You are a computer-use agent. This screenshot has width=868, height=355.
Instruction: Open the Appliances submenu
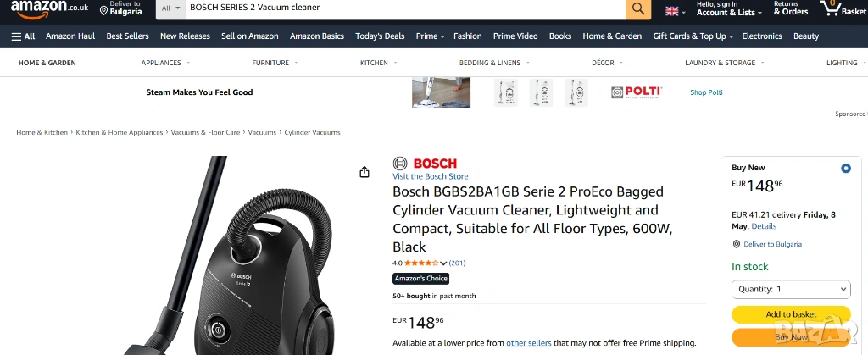164,63
